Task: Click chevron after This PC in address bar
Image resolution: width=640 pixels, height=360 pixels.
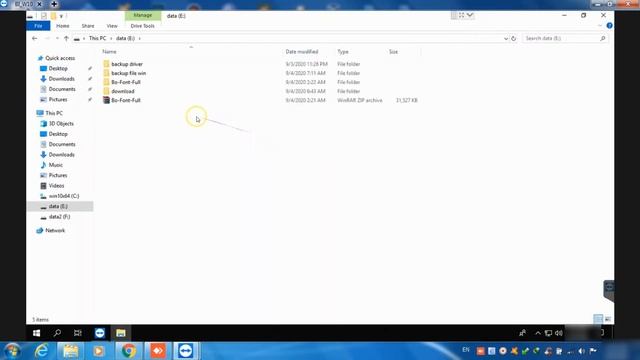Action: [x=111, y=38]
